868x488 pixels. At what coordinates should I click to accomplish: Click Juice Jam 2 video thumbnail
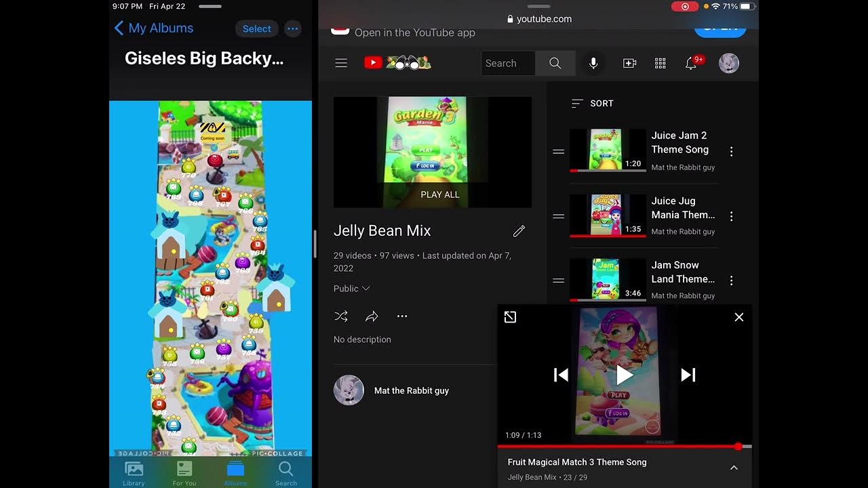pyautogui.click(x=608, y=150)
